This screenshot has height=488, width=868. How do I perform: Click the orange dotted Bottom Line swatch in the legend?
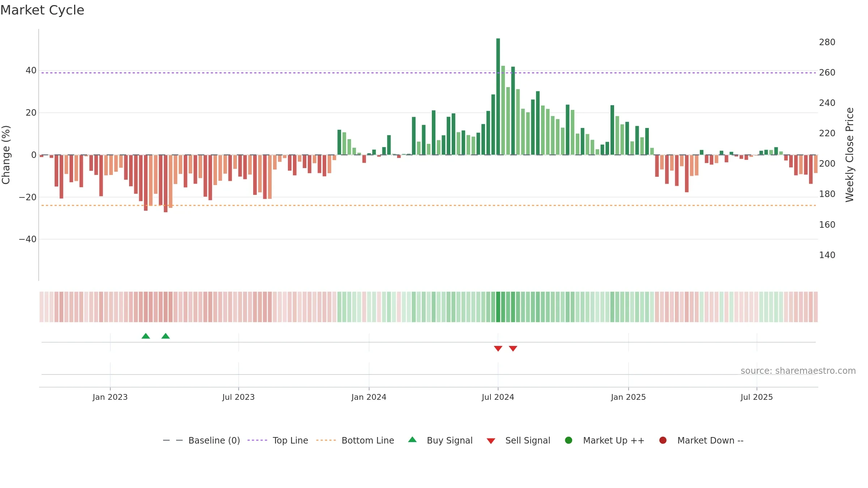click(x=326, y=440)
